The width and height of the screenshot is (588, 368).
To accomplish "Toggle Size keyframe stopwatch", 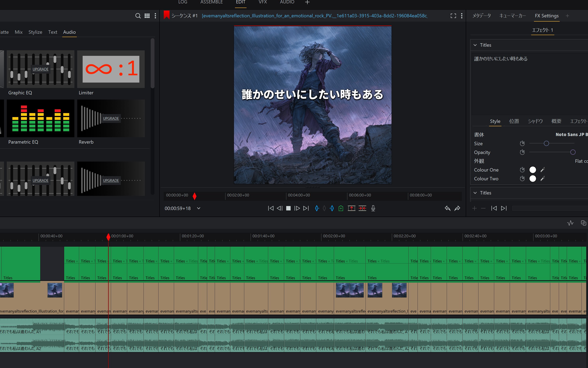I will point(522,144).
